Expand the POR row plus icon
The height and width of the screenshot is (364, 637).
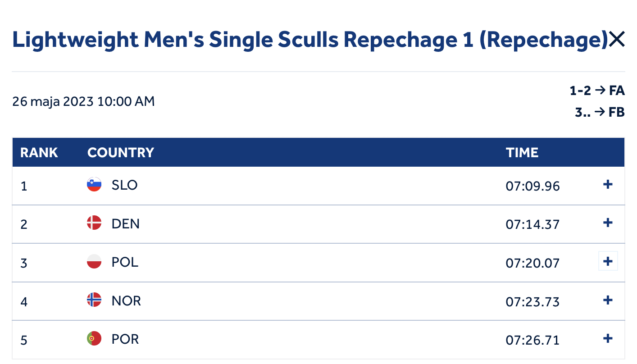coord(608,338)
